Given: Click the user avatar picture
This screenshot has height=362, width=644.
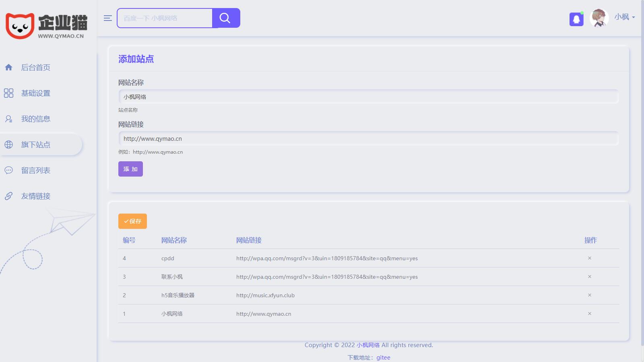Looking at the screenshot, I should pyautogui.click(x=599, y=18).
